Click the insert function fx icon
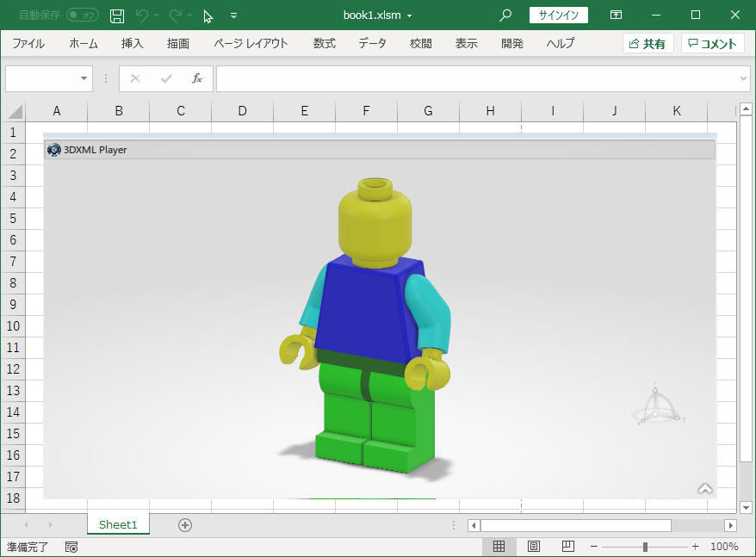This screenshot has width=756, height=557. [x=196, y=78]
